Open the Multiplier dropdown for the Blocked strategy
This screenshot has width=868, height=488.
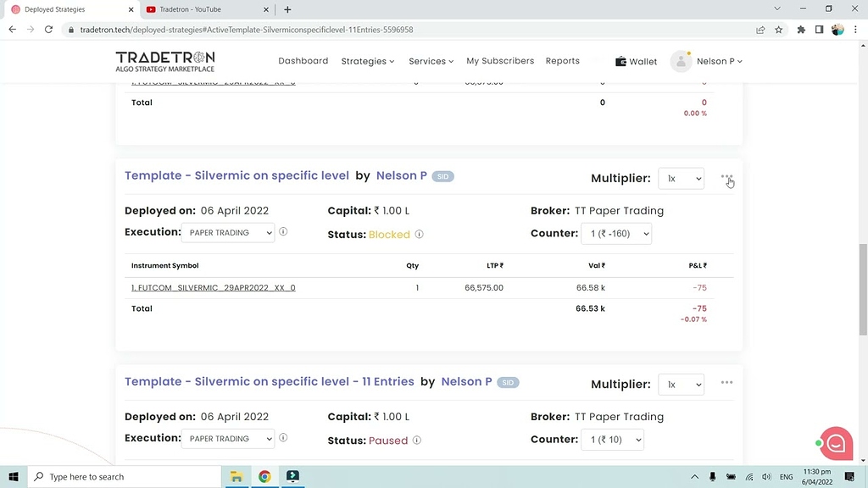coord(681,178)
